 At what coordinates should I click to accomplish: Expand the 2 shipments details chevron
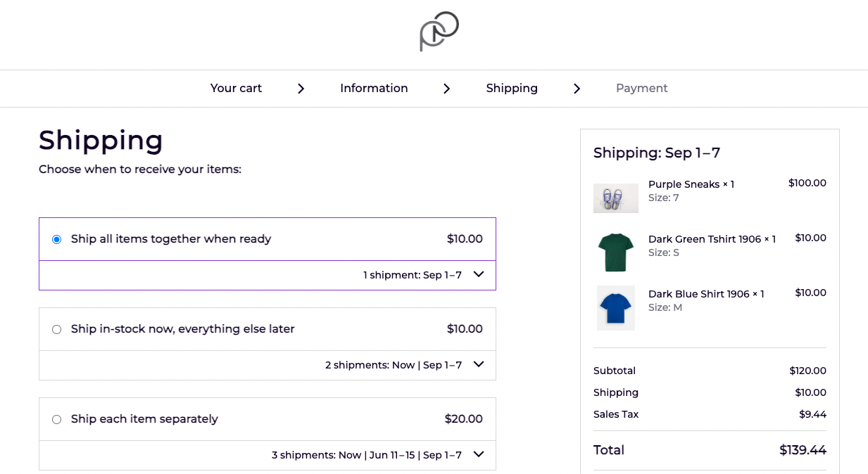[479, 365]
